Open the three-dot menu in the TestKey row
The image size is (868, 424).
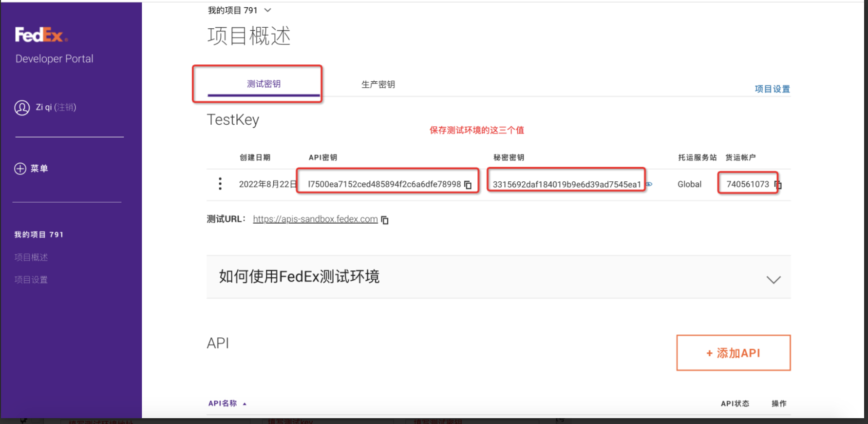click(x=220, y=184)
